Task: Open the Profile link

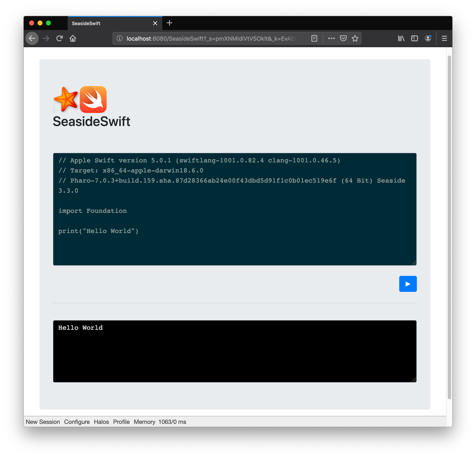Action: [x=121, y=422]
